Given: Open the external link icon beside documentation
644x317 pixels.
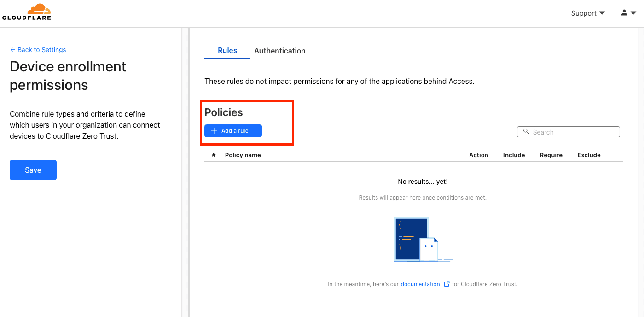Looking at the screenshot, I should tap(447, 284).
